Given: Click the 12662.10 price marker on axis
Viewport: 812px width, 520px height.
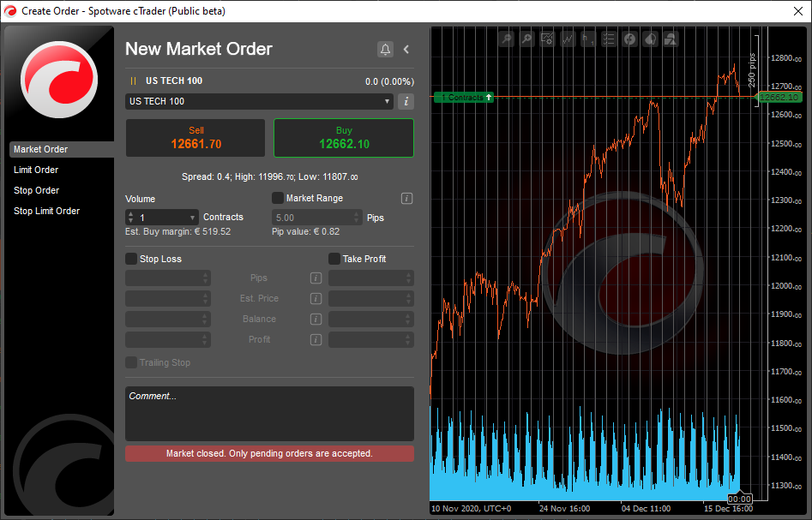Looking at the screenshot, I should [779, 97].
